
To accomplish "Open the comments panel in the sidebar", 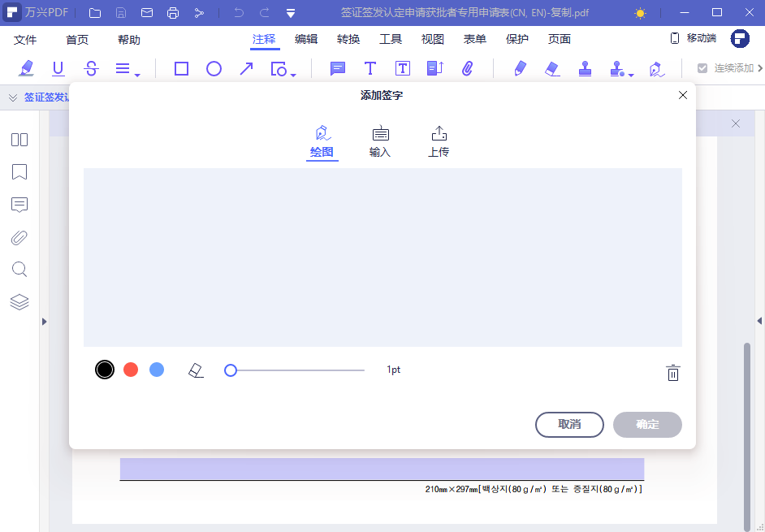I will (19, 205).
